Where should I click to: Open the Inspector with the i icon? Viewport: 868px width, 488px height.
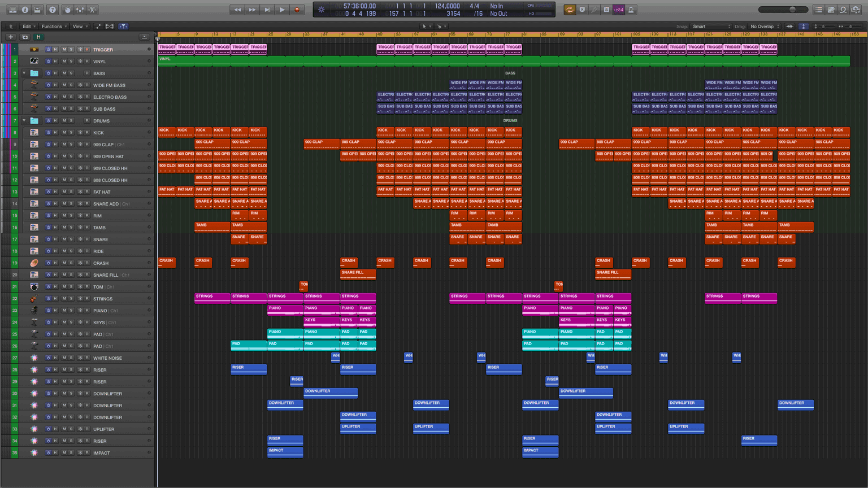[x=24, y=9]
